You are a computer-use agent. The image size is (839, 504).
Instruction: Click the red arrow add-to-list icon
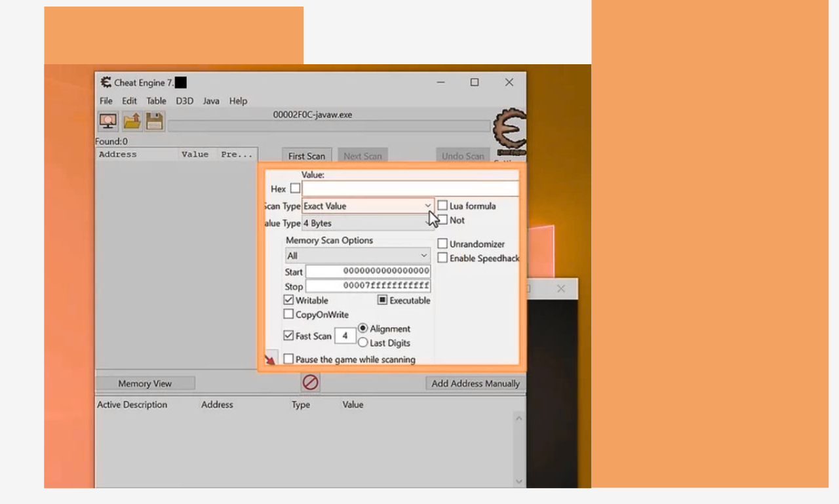(269, 359)
